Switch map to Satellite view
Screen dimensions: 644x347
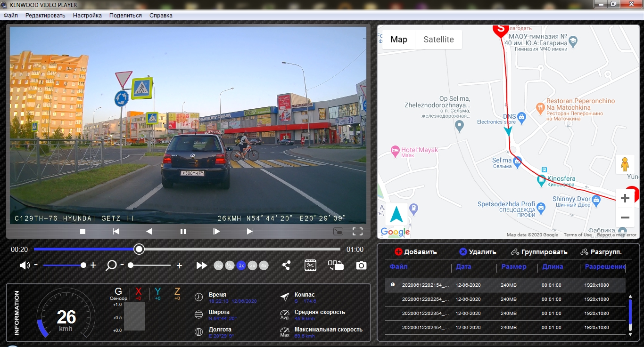click(438, 40)
